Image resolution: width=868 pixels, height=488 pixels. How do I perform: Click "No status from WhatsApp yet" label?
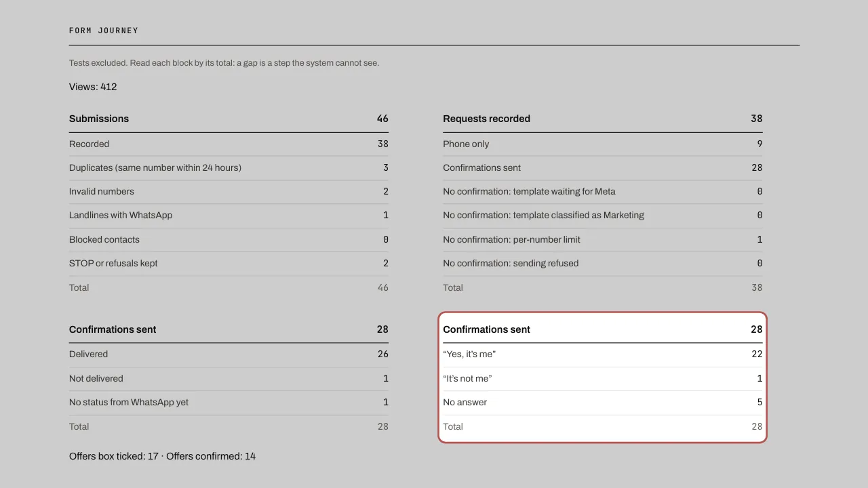129,402
